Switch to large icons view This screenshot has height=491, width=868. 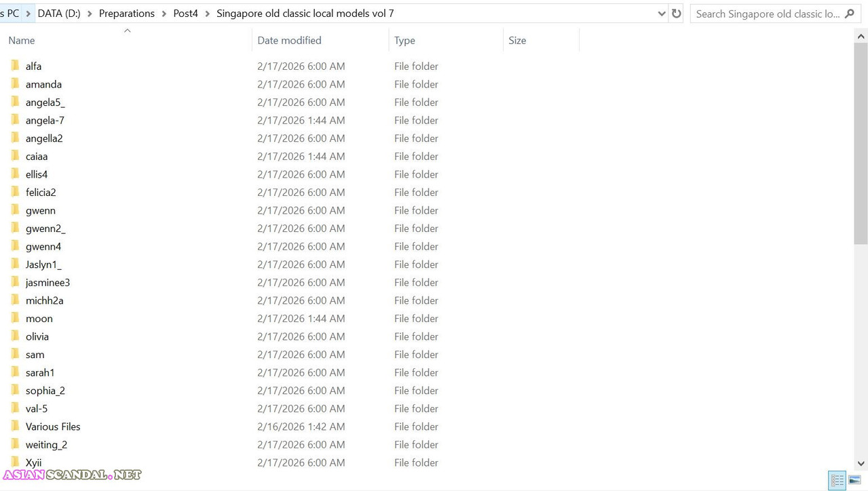pos(855,480)
